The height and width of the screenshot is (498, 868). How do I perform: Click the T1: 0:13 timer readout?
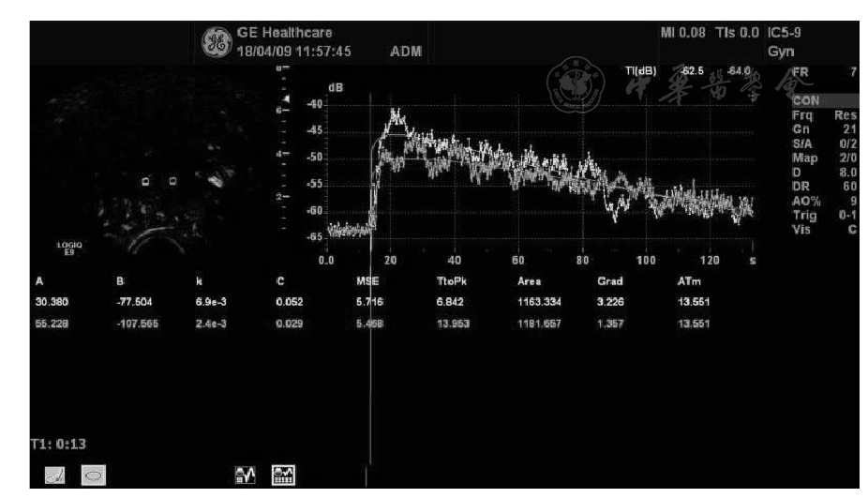58,442
